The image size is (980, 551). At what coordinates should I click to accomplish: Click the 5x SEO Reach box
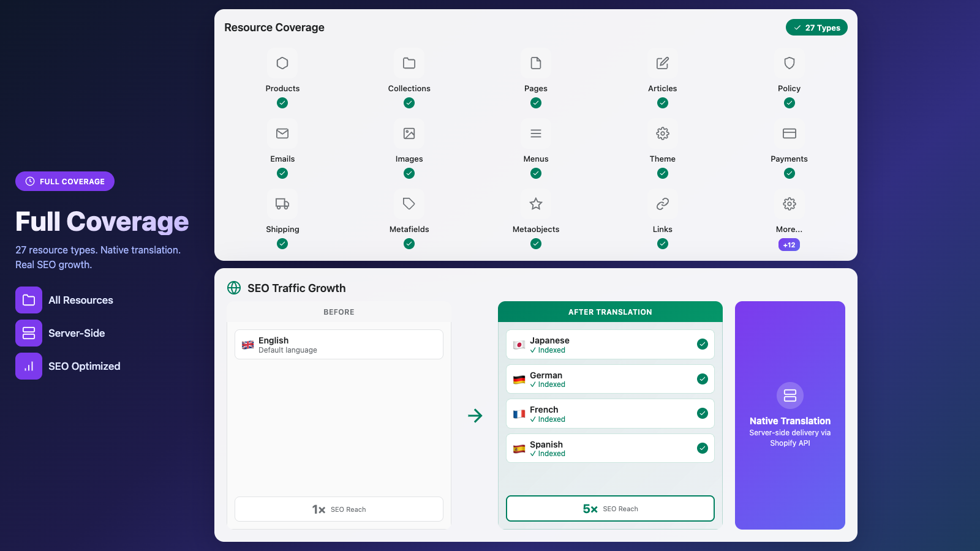610,509
